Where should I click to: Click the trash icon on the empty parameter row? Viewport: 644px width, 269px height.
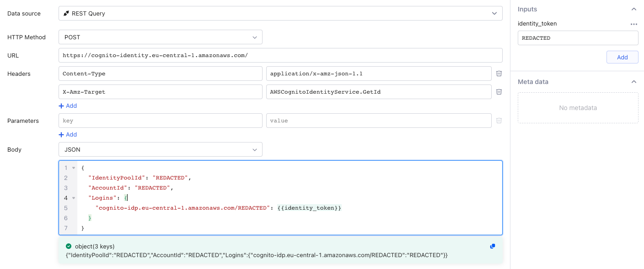499,120
